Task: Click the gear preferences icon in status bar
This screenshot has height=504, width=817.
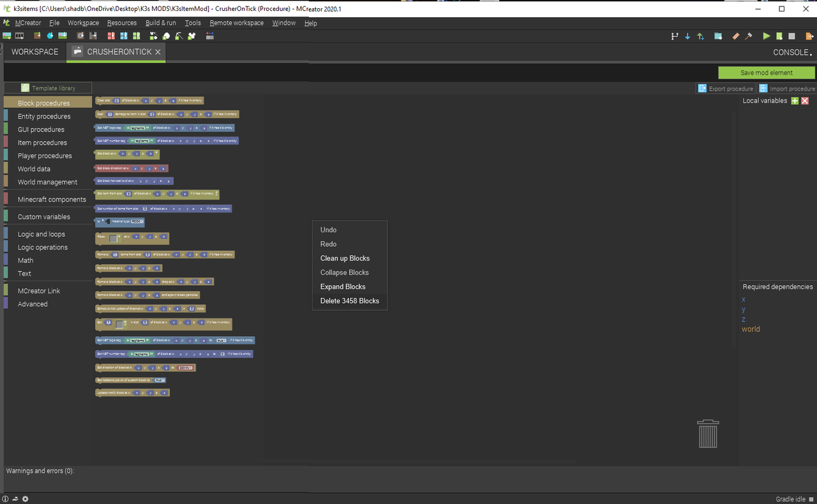Action: [x=25, y=499]
